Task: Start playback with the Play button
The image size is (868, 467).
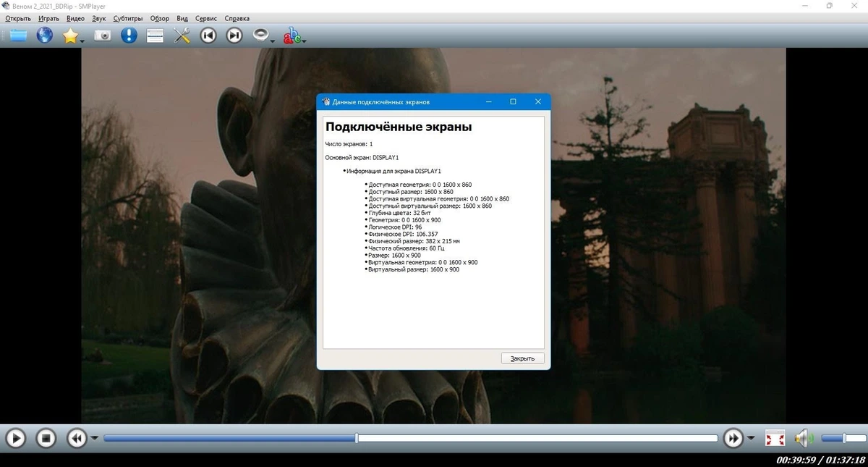Action: [15, 438]
